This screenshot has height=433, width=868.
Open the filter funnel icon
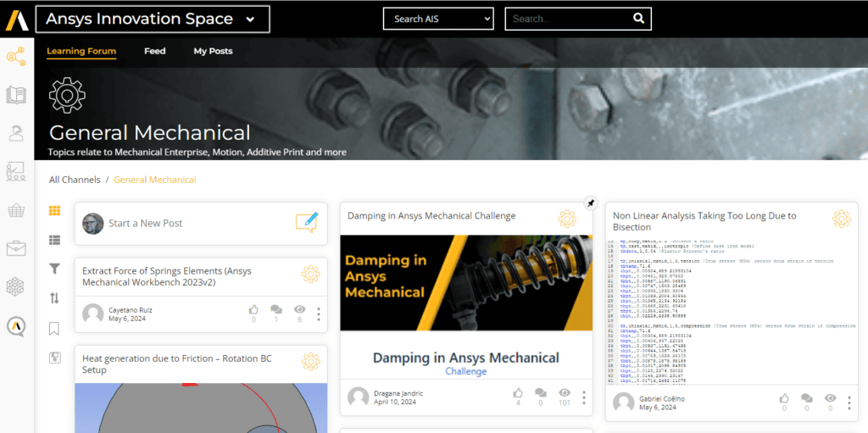(x=54, y=269)
